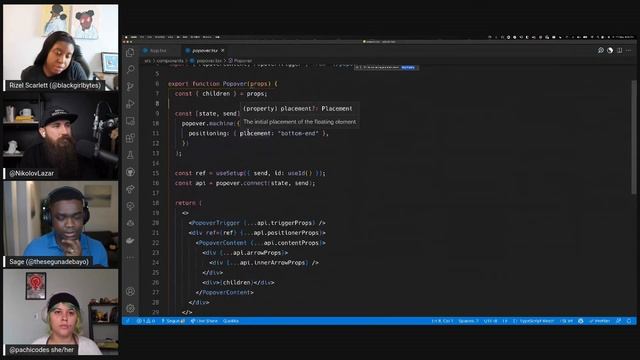The image size is (640, 360).
Task: Click the 'return (' line 18
Action: (x=189, y=203)
